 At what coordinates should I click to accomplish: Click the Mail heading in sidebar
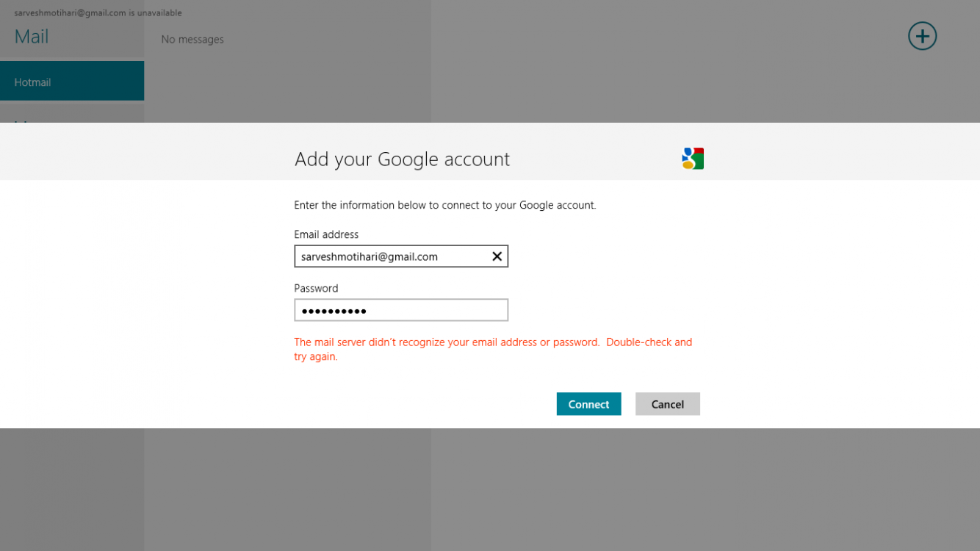[32, 37]
